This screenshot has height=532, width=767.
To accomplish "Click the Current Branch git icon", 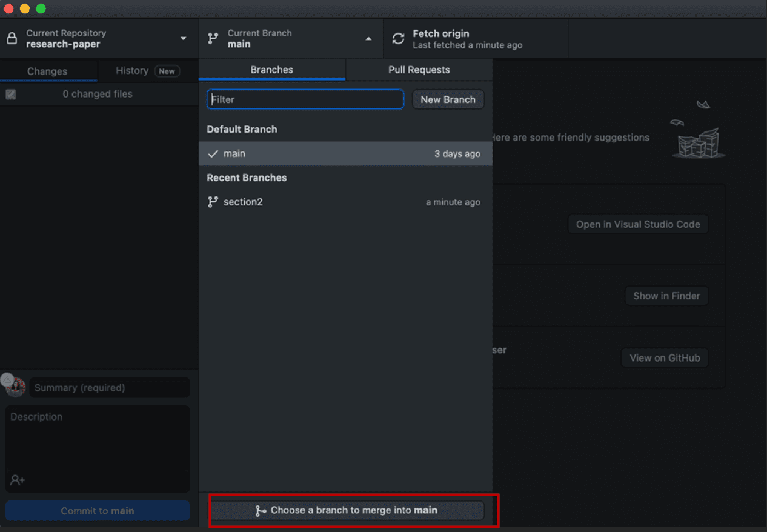I will 213,39.
